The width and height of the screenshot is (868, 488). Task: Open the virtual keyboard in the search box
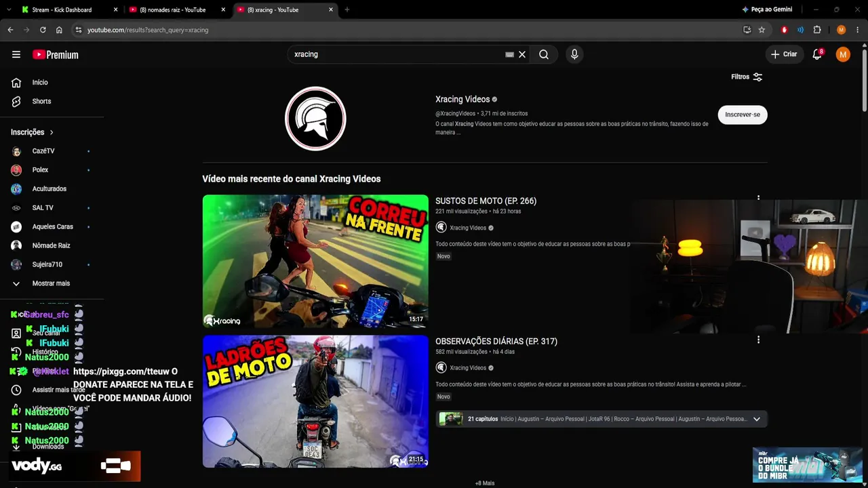pyautogui.click(x=509, y=54)
